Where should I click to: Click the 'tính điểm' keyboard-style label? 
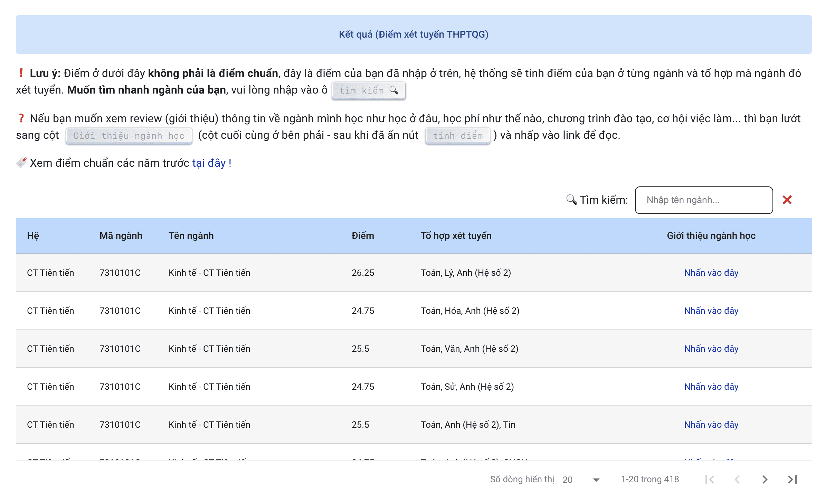pos(458,136)
